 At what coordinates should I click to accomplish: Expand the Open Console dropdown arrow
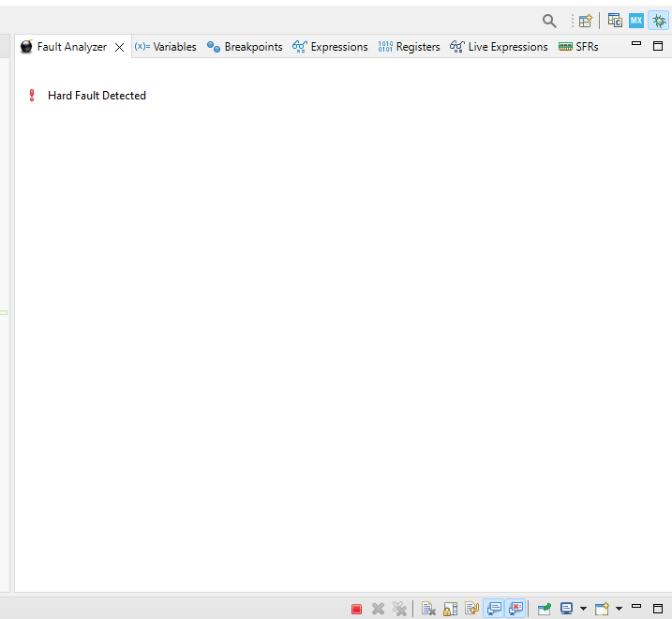[619, 609]
